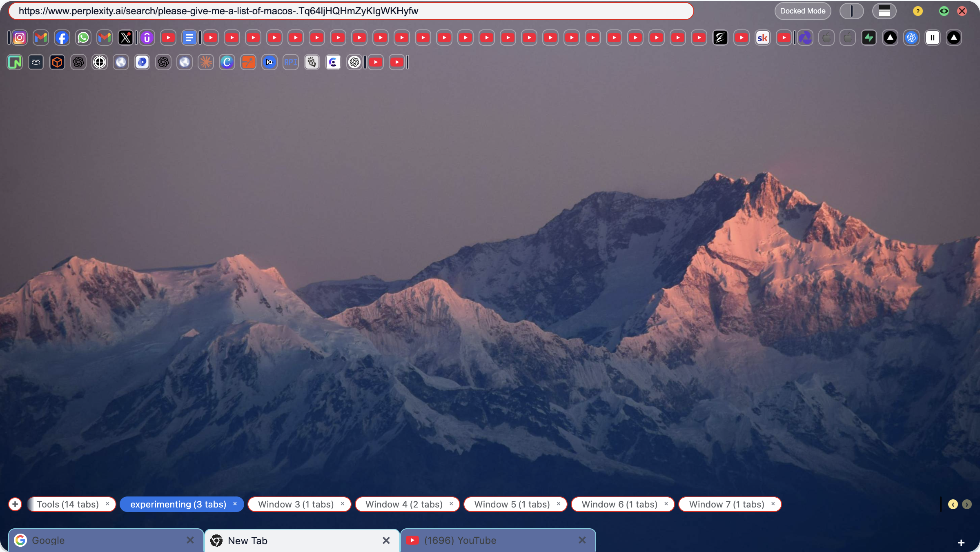Open help via the yellow question mark
The height and width of the screenshot is (552, 980).
[918, 11]
